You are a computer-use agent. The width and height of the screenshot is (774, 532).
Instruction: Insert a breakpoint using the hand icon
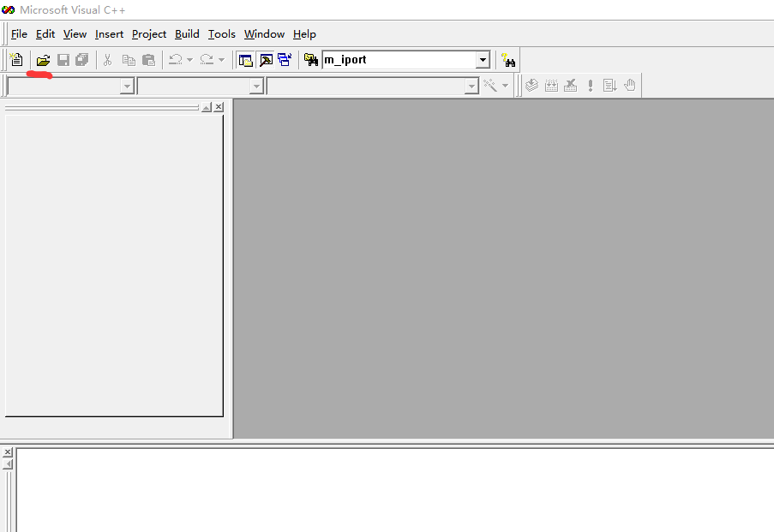[630, 85]
